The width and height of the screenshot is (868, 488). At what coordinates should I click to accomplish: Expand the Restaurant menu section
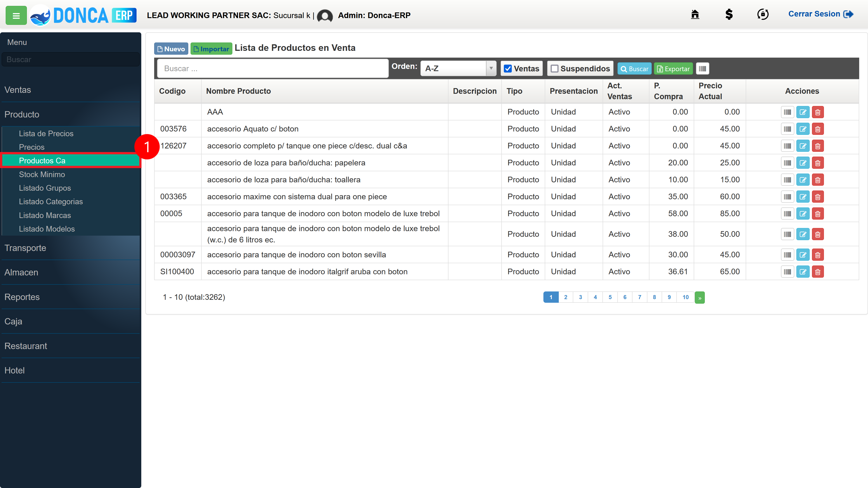pyautogui.click(x=71, y=346)
